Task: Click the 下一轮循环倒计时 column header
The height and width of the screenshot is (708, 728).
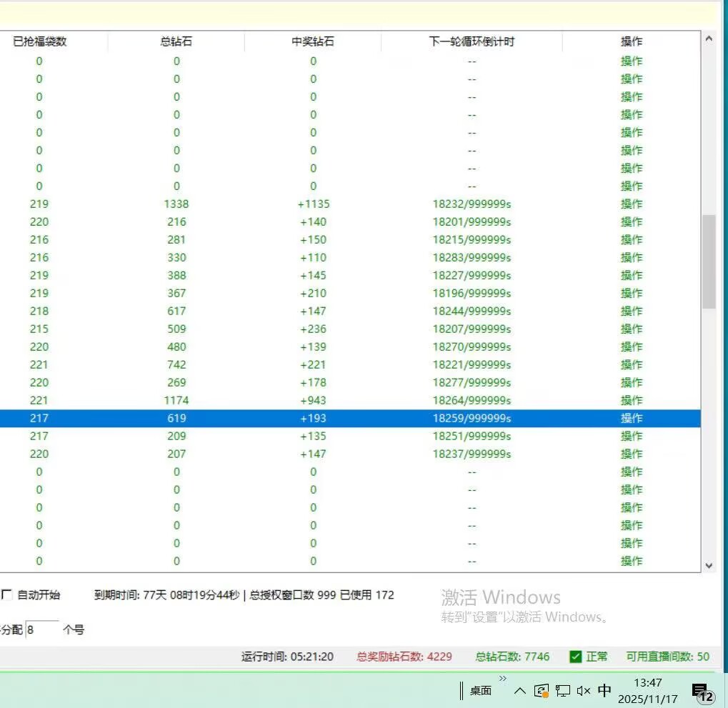Action: click(x=472, y=41)
